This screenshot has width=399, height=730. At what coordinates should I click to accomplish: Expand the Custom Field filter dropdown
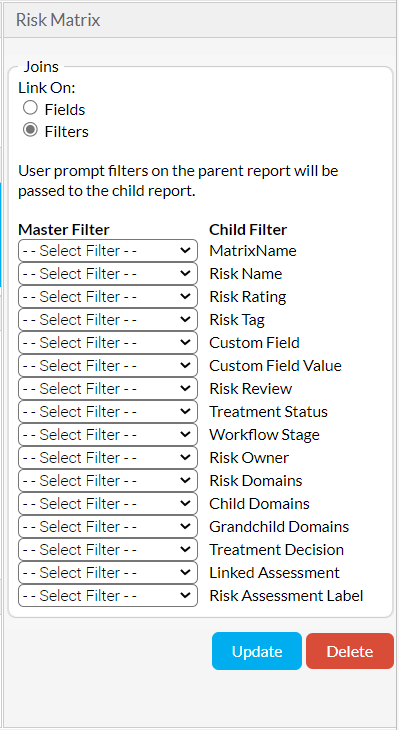click(108, 343)
